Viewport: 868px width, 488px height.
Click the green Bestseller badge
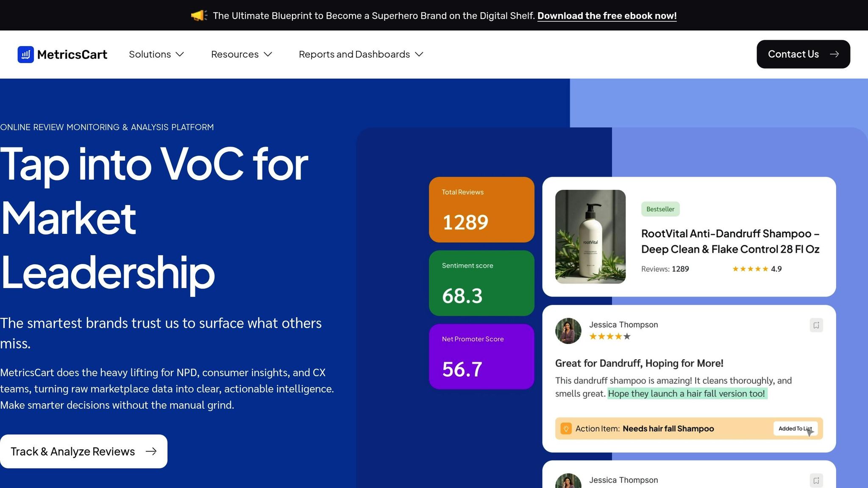[660, 209]
